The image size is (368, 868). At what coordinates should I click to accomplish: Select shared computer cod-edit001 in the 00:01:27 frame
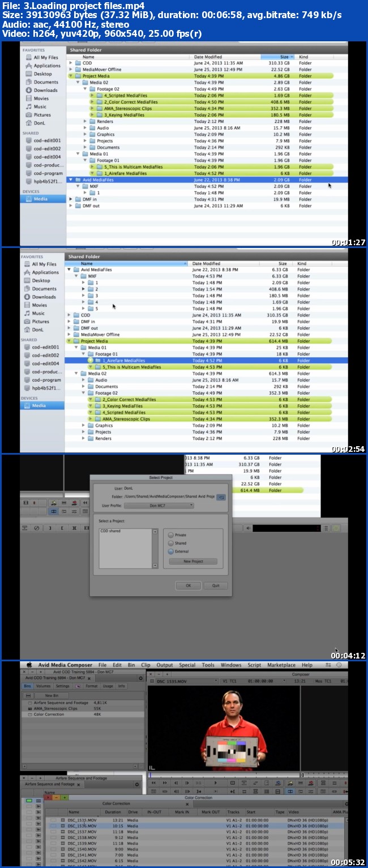(x=43, y=140)
